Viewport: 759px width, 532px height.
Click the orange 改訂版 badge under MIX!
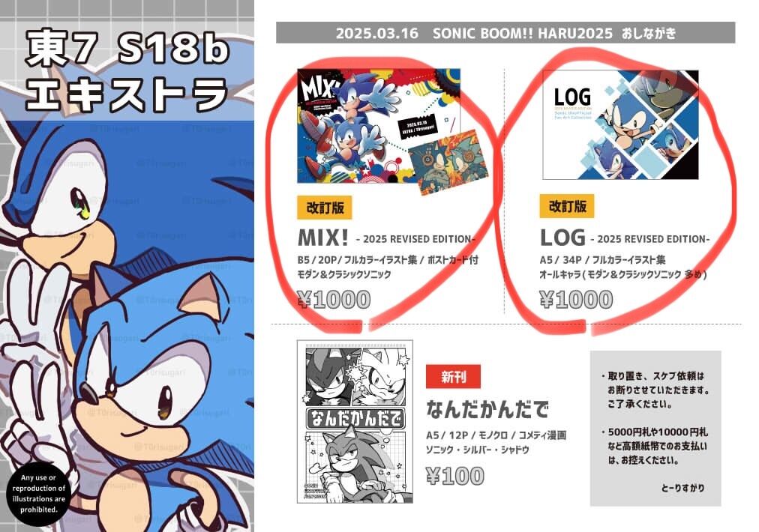(324, 208)
